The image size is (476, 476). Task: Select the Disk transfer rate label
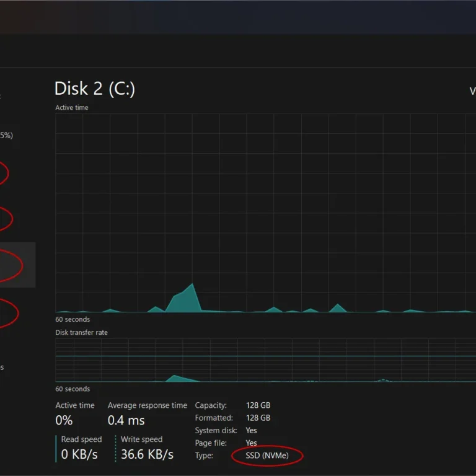[x=81, y=332]
